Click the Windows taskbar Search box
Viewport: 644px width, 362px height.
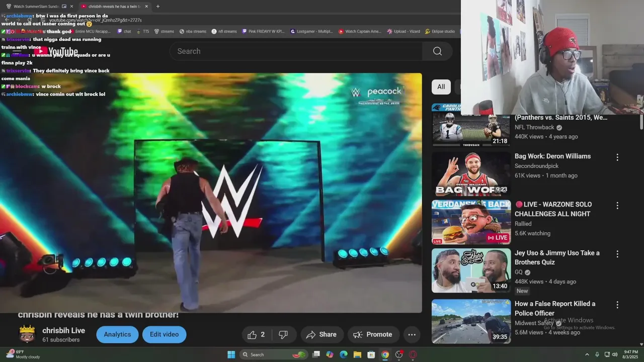(274, 354)
